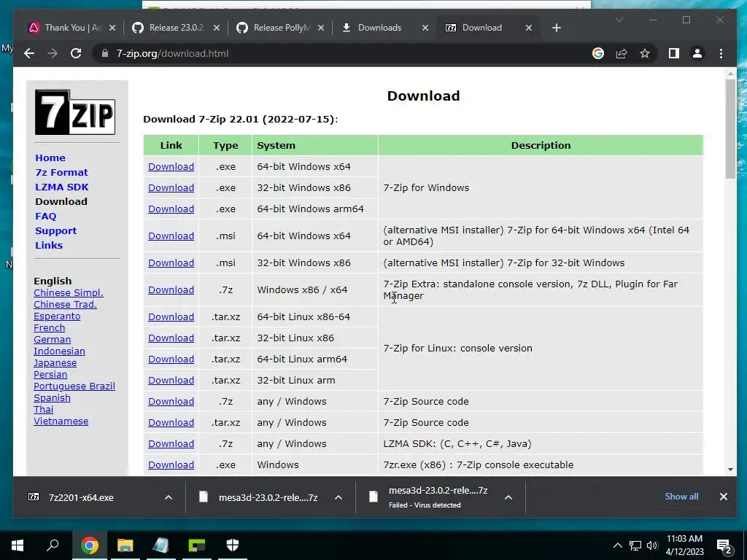
Task: Close the Downloads tab
Action: point(425,28)
